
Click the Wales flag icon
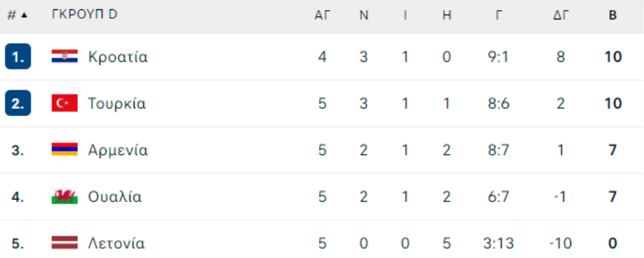point(64,196)
